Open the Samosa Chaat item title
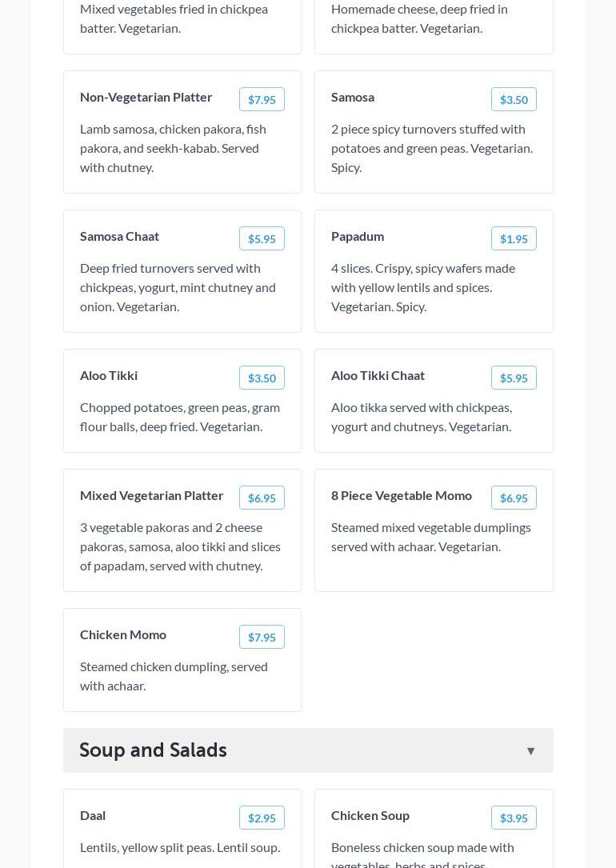Screen dimensions: 616x868 119,236
